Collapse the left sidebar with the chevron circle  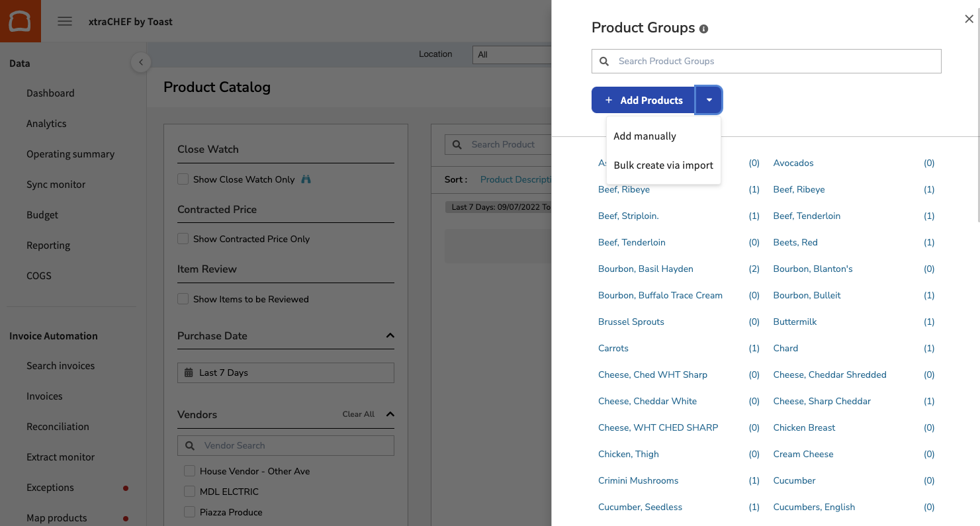(141, 62)
